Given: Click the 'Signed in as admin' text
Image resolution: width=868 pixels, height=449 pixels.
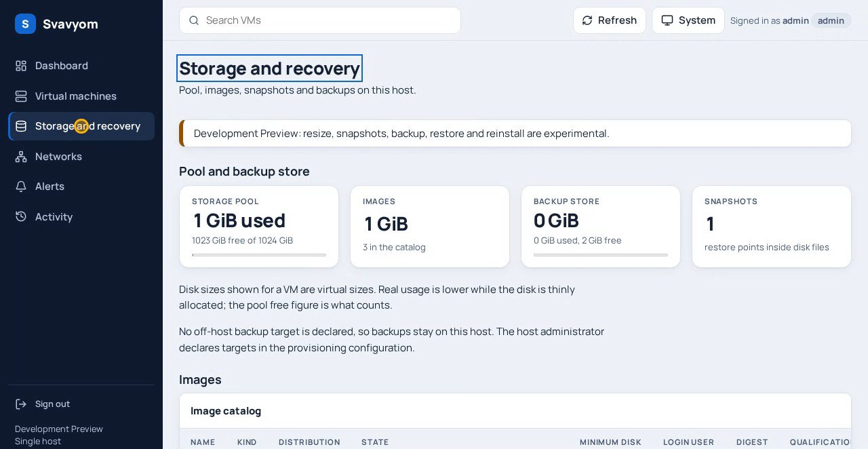Looking at the screenshot, I should click(x=770, y=20).
